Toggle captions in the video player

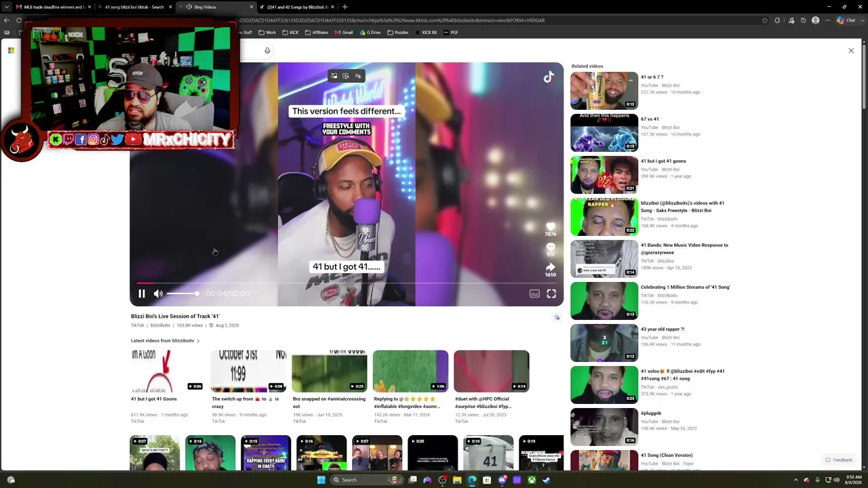click(x=534, y=293)
